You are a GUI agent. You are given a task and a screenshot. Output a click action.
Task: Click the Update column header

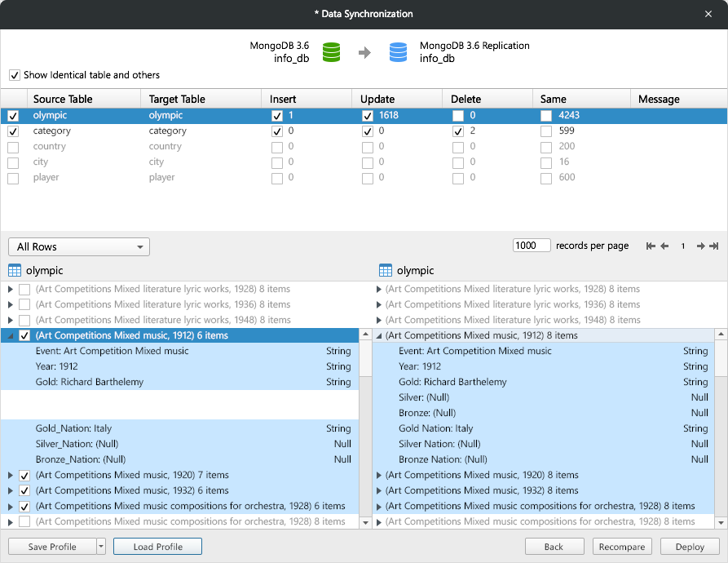pos(397,99)
